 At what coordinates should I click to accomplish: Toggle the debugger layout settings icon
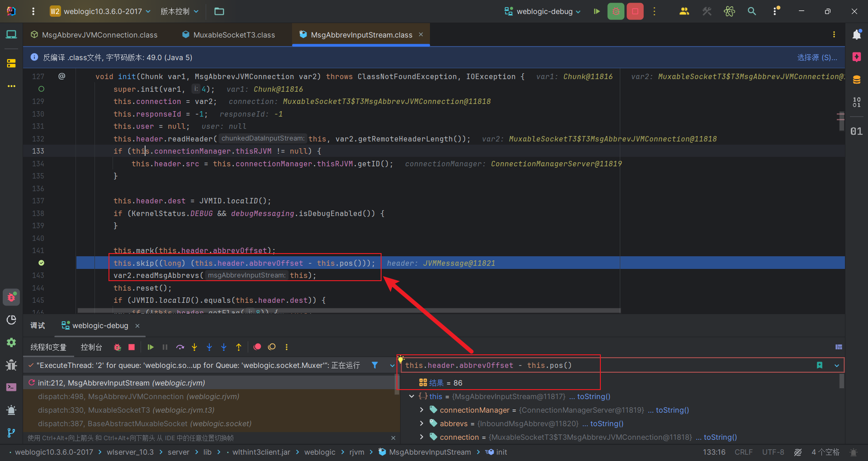click(839, 347)
